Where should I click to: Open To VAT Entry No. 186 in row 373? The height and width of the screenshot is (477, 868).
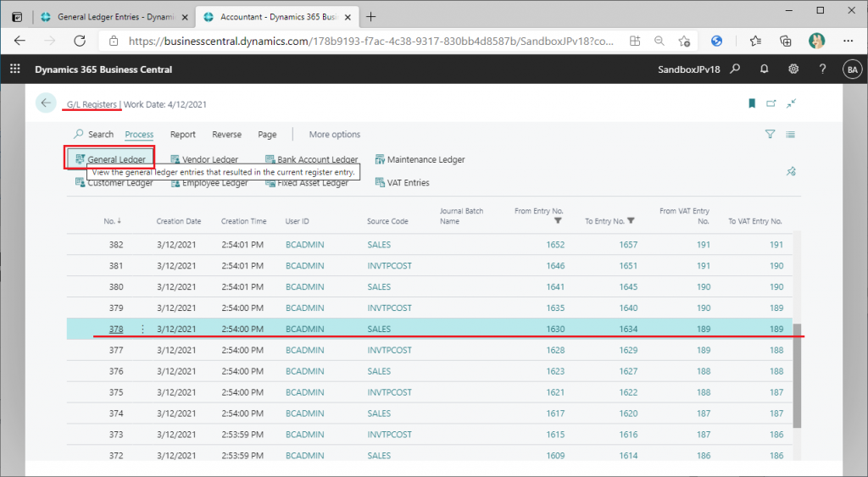pos(776,435)
